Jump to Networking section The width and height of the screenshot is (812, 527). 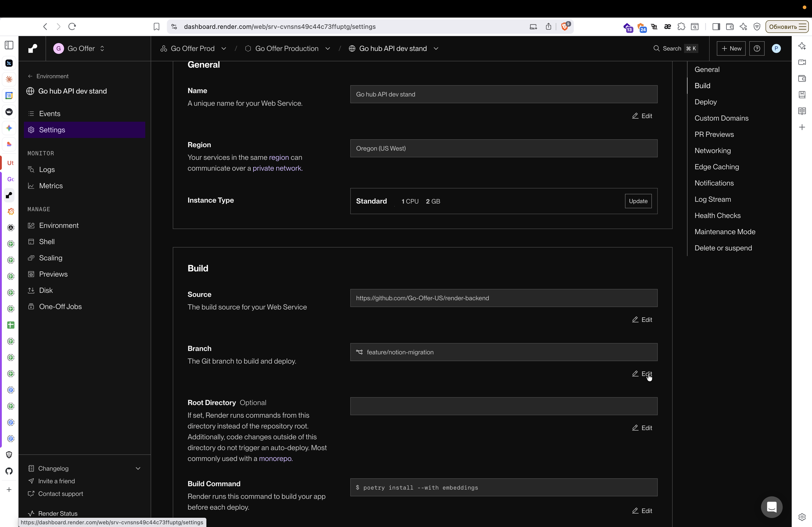[x=712, y=151]
